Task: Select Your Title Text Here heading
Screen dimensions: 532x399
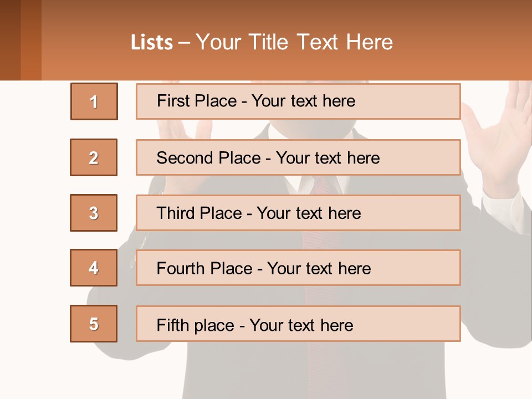Action: click(x=294, y=42)
